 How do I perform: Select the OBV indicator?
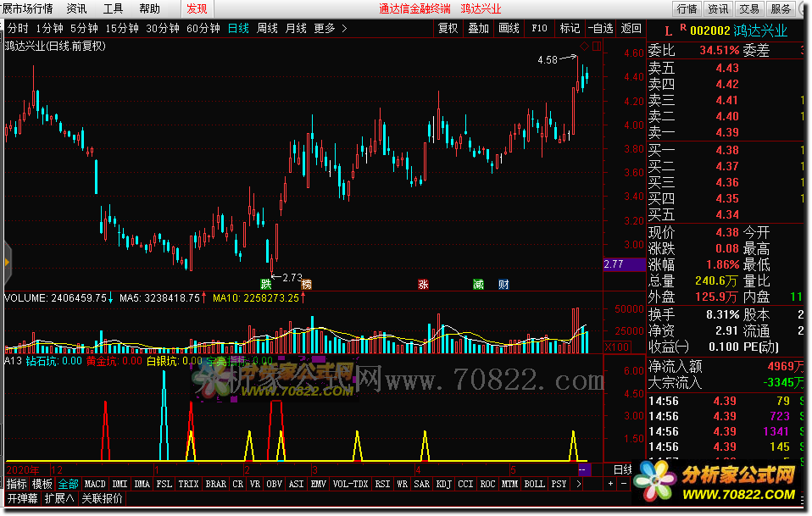(x=274, y=484)
